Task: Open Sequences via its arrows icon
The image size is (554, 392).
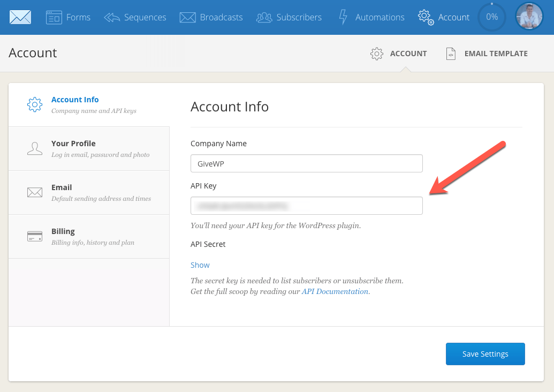Action: coord(112,17)
